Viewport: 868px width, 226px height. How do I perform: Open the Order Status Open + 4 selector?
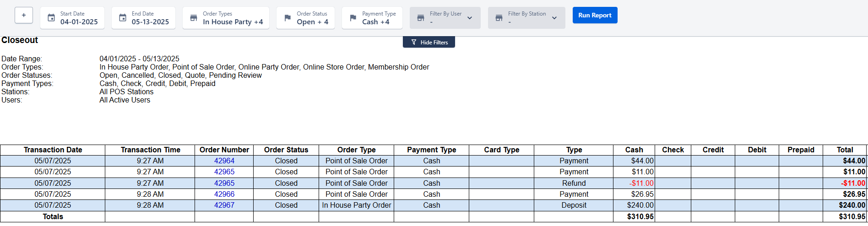(x=305, y=18)
